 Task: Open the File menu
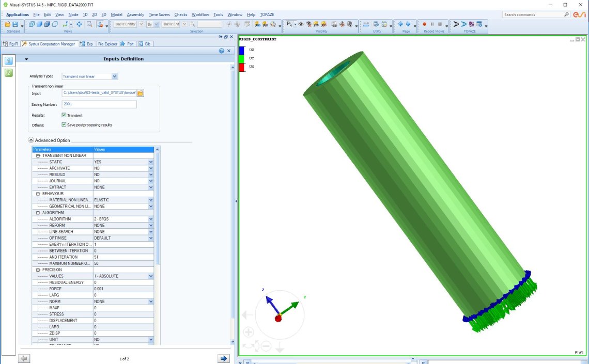[37, 14]
